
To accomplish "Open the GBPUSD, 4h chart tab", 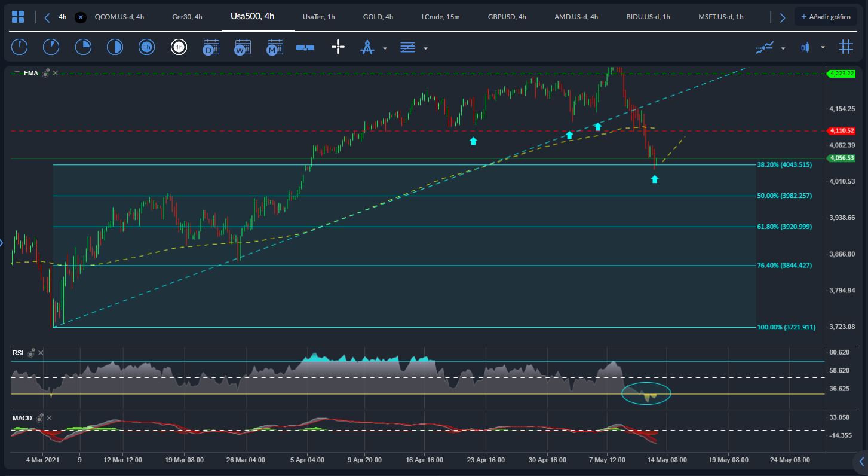I will (507, 17).
